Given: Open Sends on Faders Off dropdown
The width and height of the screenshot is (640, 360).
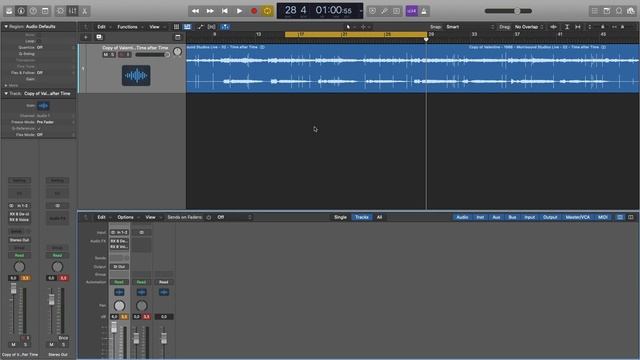Looking at the screenshot, I should (x=234, y=217).
